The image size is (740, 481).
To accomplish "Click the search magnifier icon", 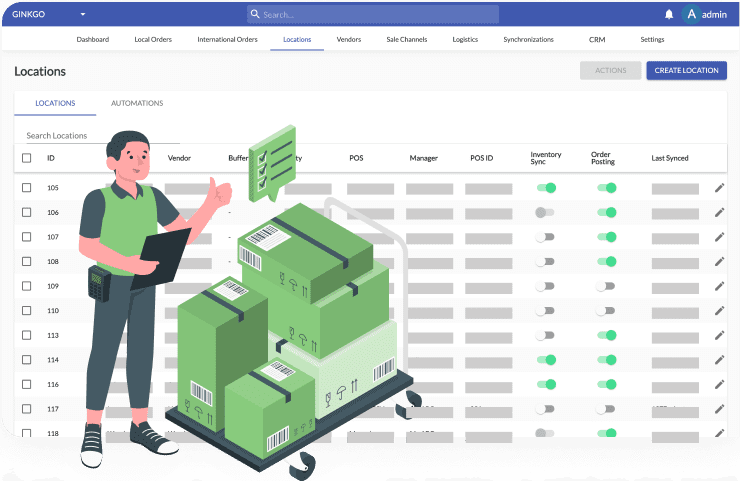I will point(255,14).
